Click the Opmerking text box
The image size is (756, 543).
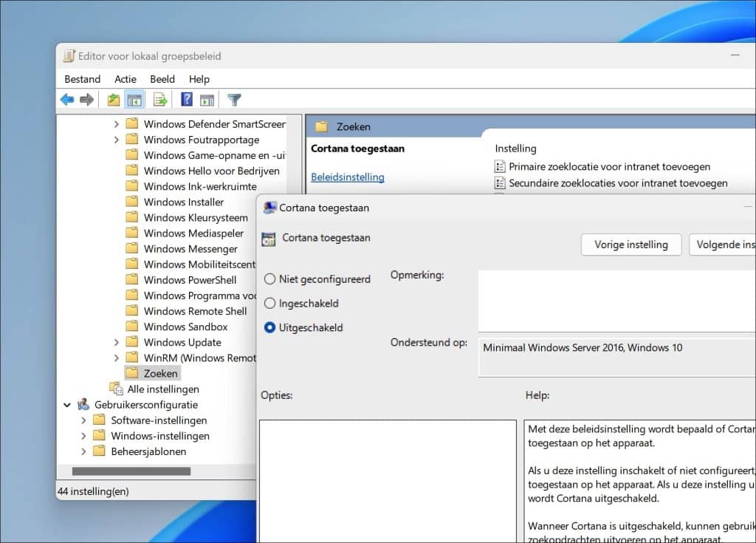616,301
